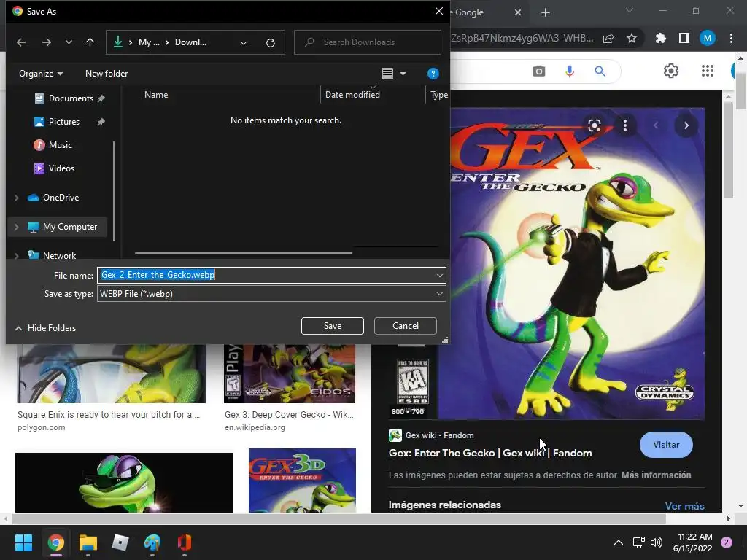Open Gex 3D Enter the Gecko thumbnail
This screenshot has height=560, width=747.
tap(302, 481)
